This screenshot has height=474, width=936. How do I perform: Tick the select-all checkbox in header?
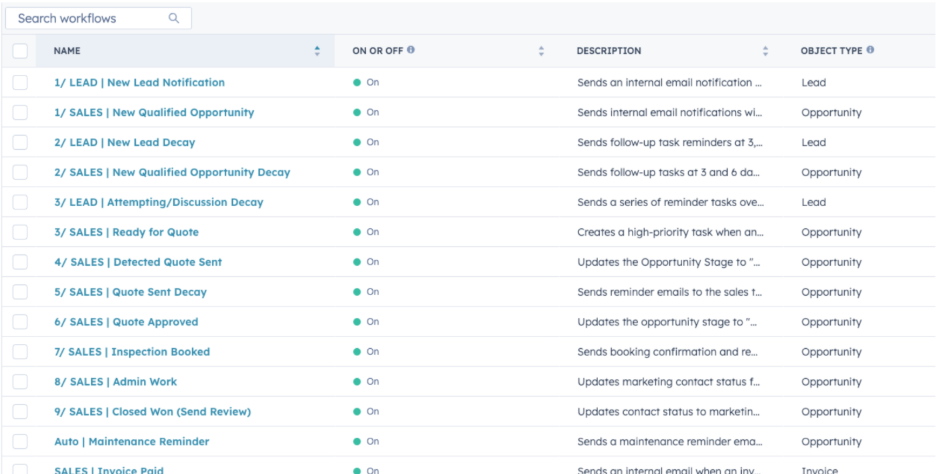(x=20, y=51)
